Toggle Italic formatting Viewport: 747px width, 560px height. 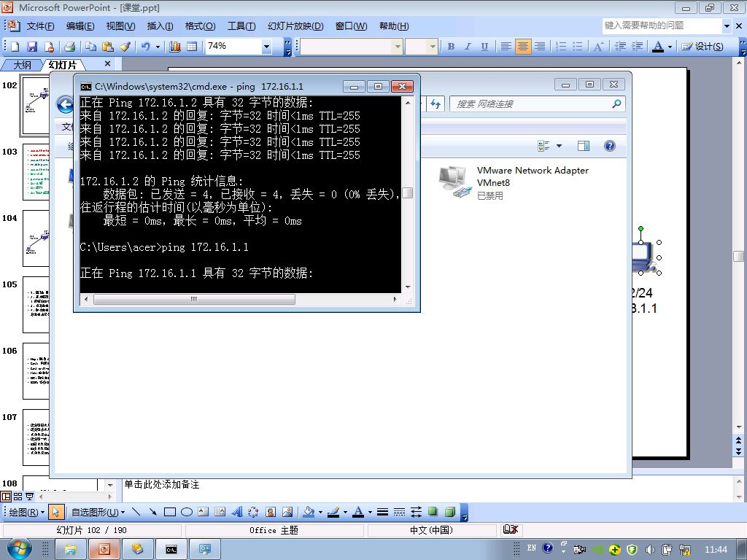[468, 46]
